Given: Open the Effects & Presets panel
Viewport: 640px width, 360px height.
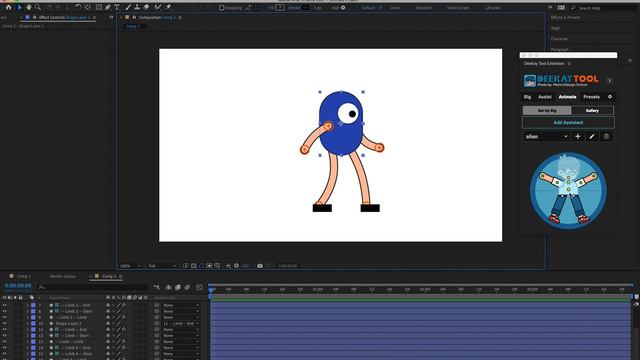Looking at the screenshot, I should (x=565, y=18).
